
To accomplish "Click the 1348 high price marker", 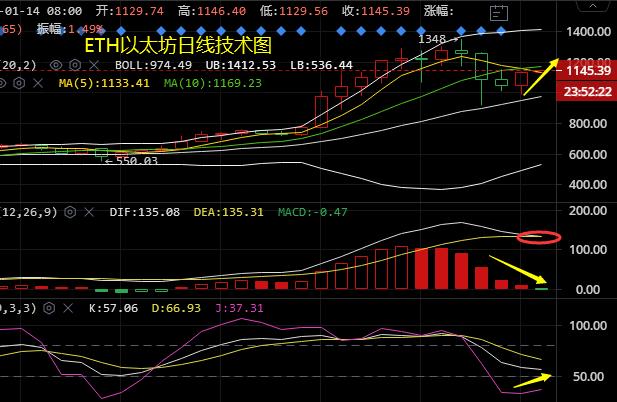I will click(432, 39).
